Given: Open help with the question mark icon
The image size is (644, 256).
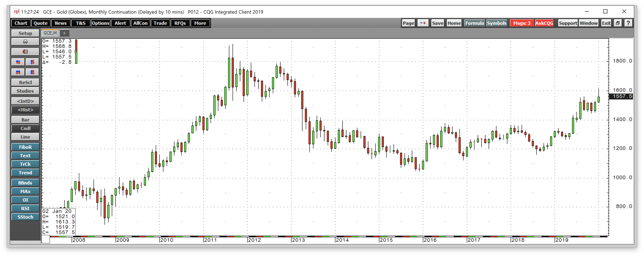Looking at the screenshot, I should coord(629,23).
